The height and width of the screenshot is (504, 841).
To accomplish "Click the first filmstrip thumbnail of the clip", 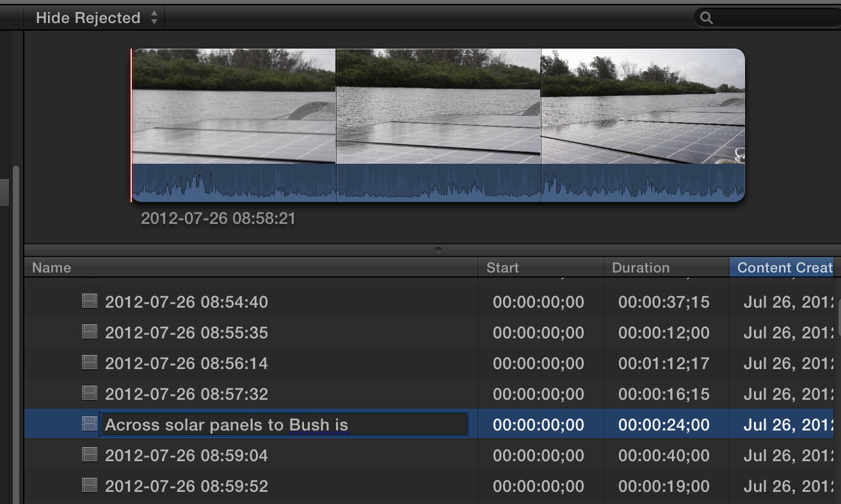I will (x=234, y=106).
